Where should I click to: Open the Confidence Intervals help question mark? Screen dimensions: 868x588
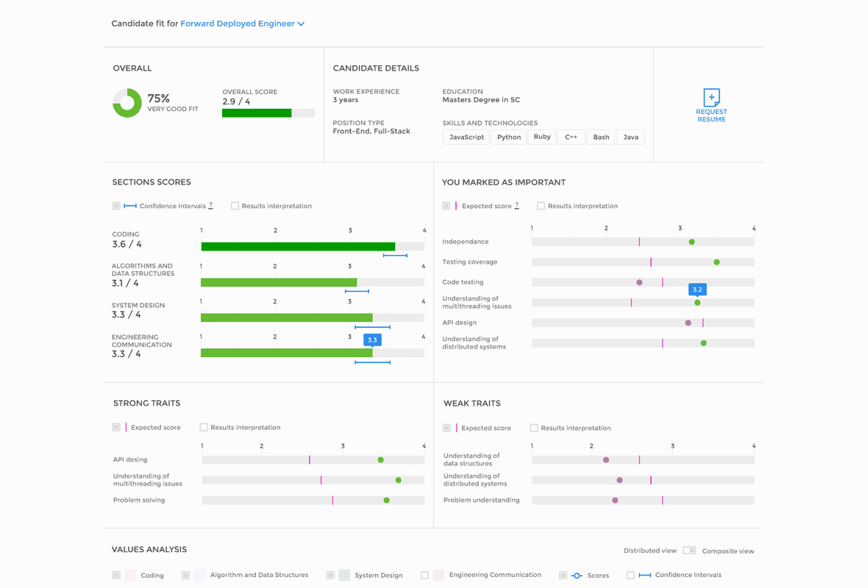(x=210, y=206)
